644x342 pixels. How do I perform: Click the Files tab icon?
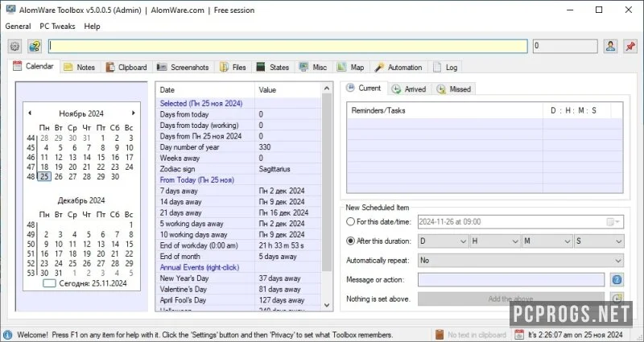(x=224, y=68)
